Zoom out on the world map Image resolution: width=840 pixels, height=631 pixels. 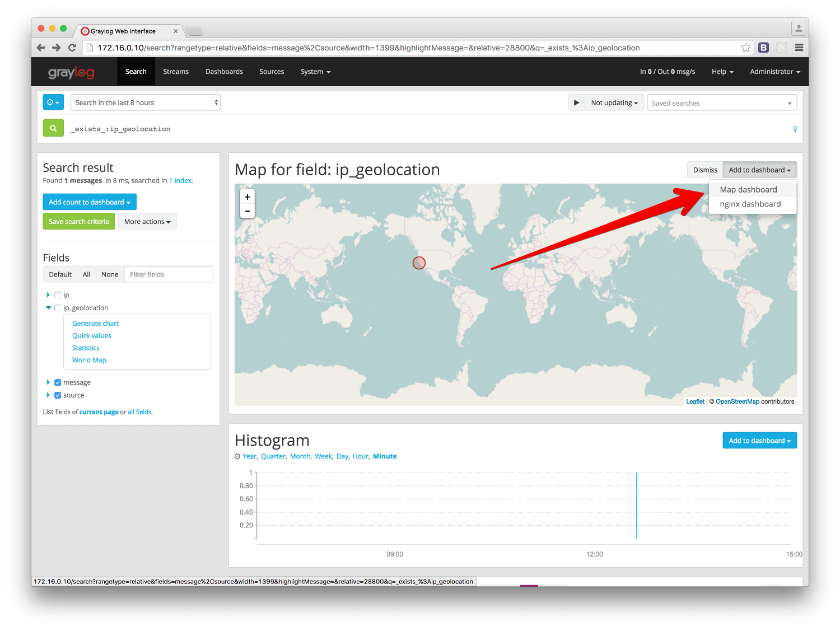(247, 211)
